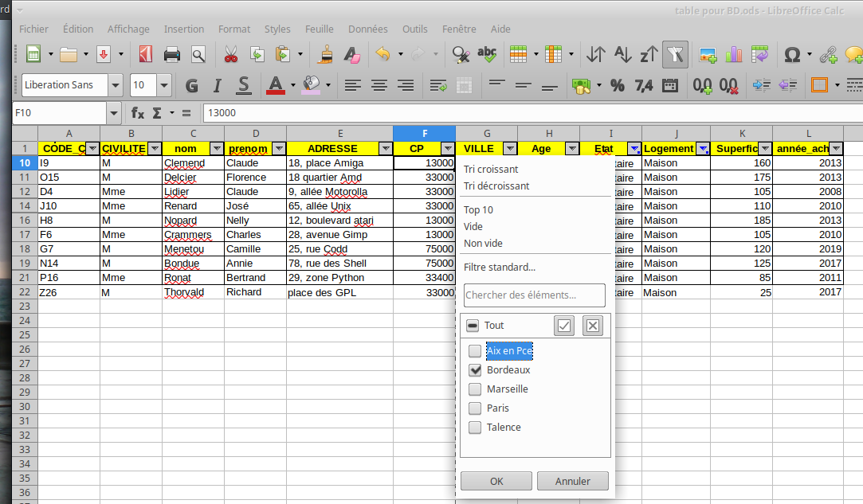
Task: Click the Annuler button
Action: click(x=572, y=481)
